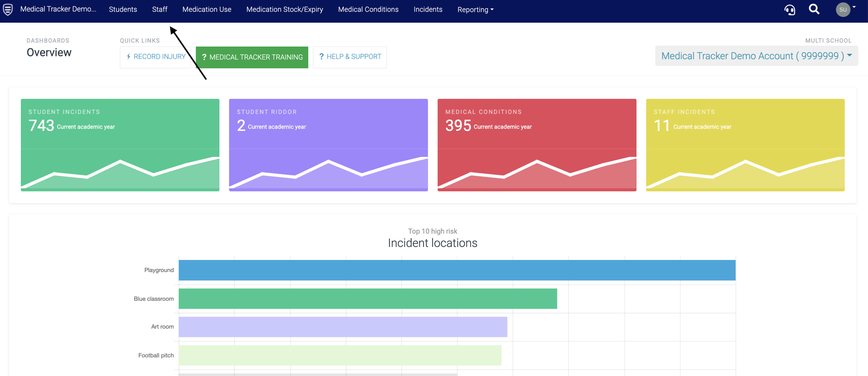The image size is (868, 376).
Task: Click the Medical Tracker shield logo icon
Action: click(x=8, y=9)
